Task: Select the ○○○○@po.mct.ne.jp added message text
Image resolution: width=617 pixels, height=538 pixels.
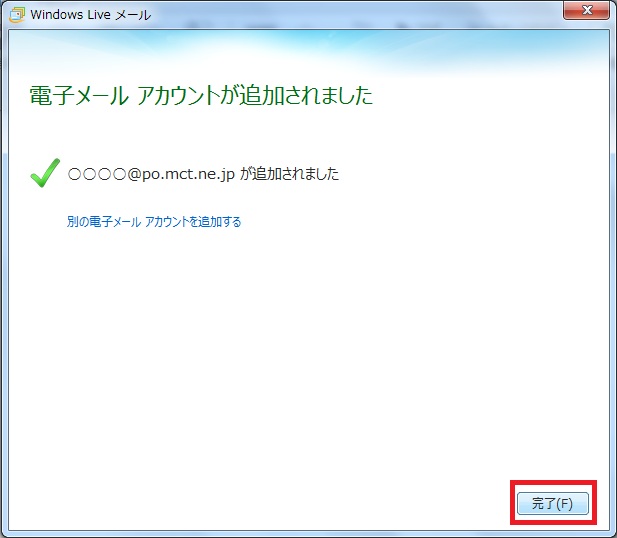Action: (x=203, y=174)
